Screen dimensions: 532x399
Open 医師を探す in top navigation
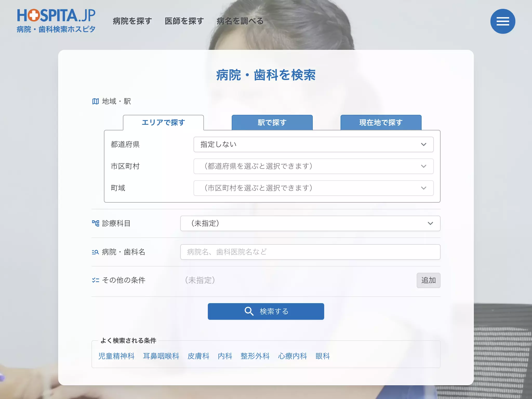184,21
